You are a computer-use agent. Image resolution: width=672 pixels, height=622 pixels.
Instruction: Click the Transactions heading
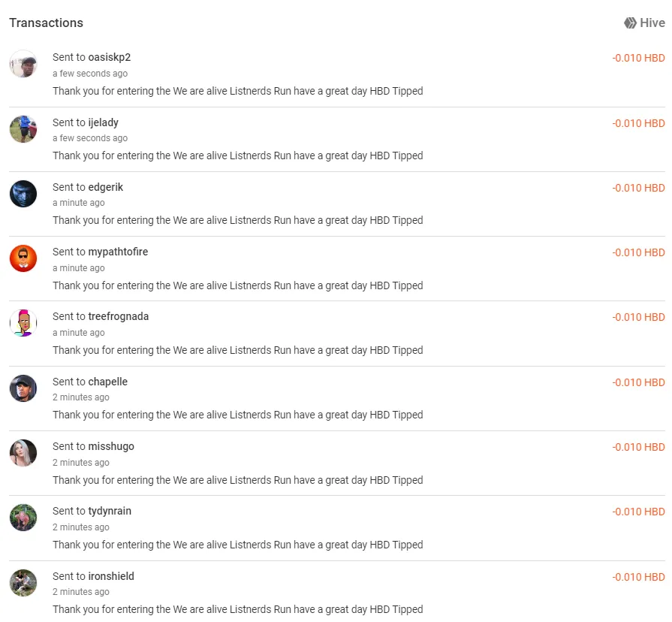(47, 23)
